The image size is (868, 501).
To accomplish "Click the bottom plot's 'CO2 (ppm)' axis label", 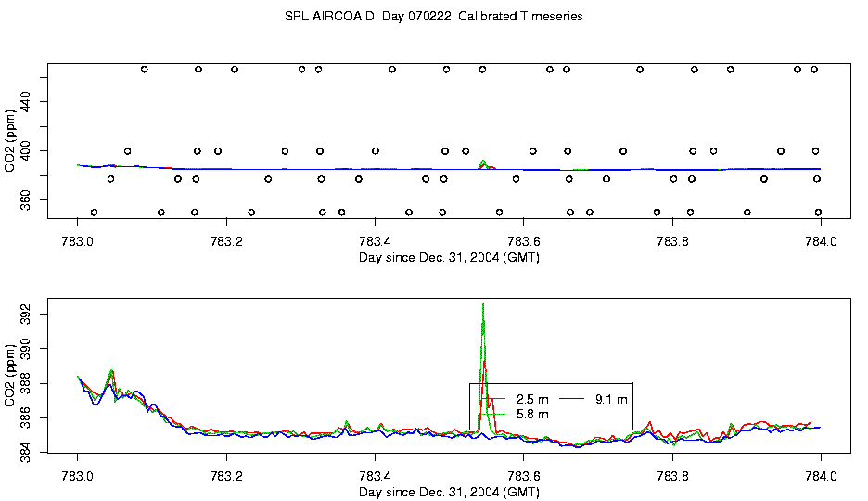I will [x=10, y=376].
